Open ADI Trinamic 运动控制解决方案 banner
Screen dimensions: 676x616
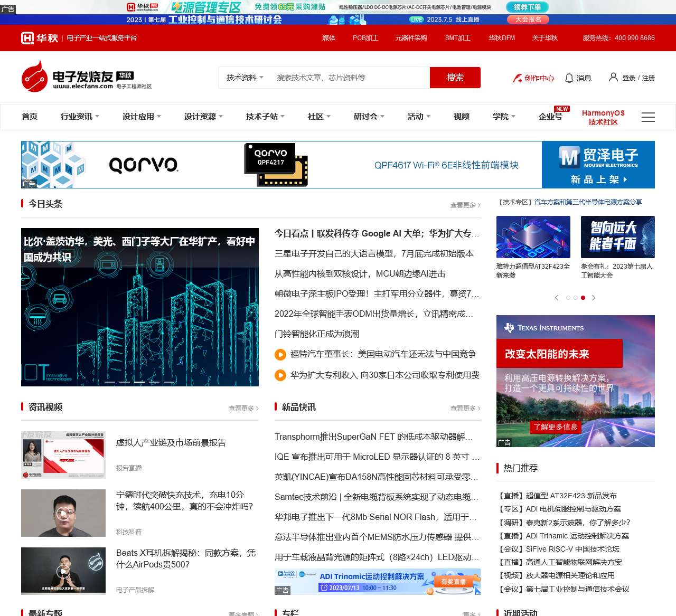point(378,582)
